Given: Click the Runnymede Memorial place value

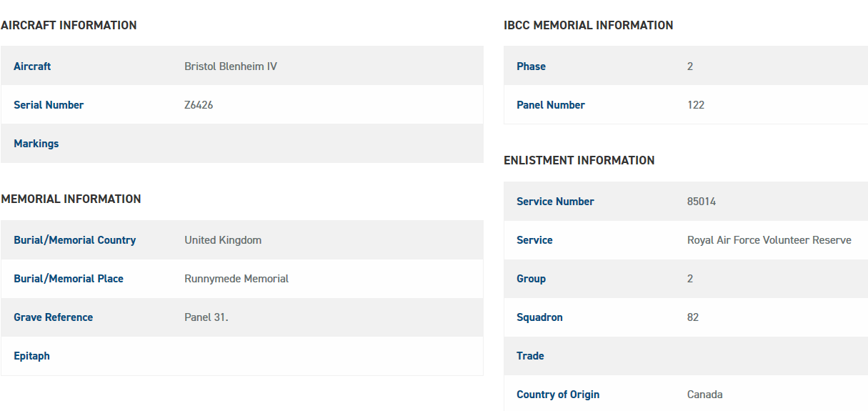Looking at the screenshot, I should click(x=236, y=279).
